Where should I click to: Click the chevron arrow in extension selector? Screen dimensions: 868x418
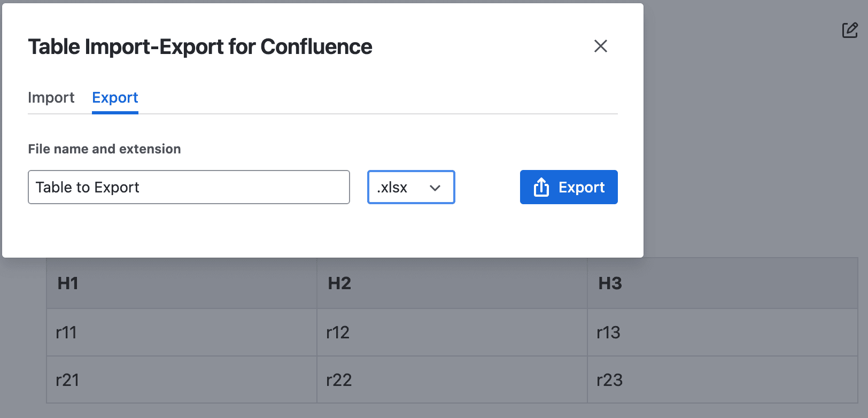point(435,188)
